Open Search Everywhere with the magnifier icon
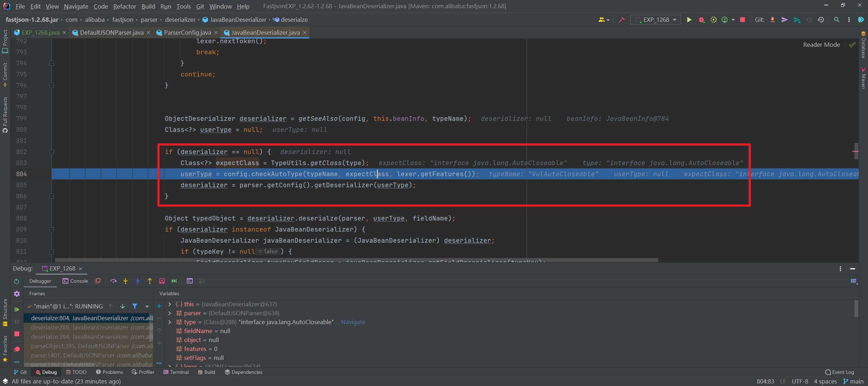The image size is (868, 386). tap(837, 20)
